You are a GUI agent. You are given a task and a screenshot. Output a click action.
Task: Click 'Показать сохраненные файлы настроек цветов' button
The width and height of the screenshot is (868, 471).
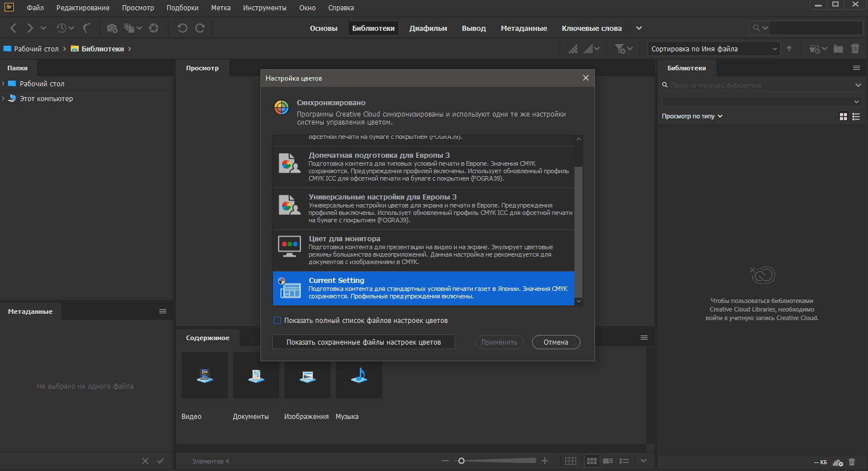click(x=364, y=342)
